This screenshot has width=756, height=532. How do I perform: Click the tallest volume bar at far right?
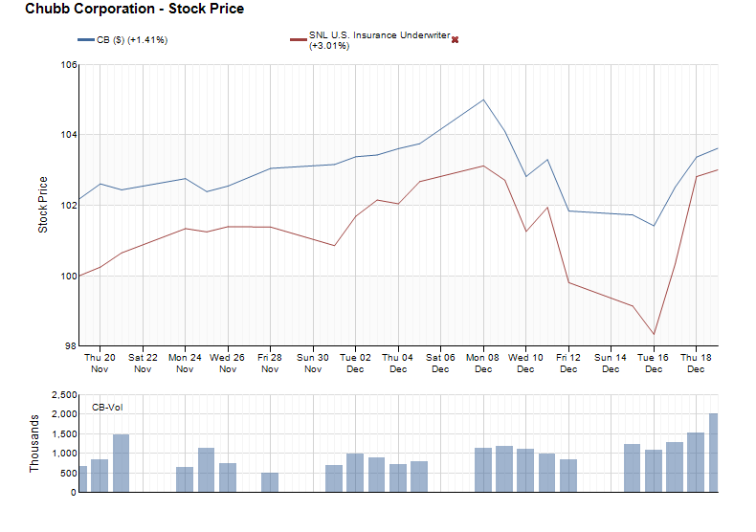713,453
